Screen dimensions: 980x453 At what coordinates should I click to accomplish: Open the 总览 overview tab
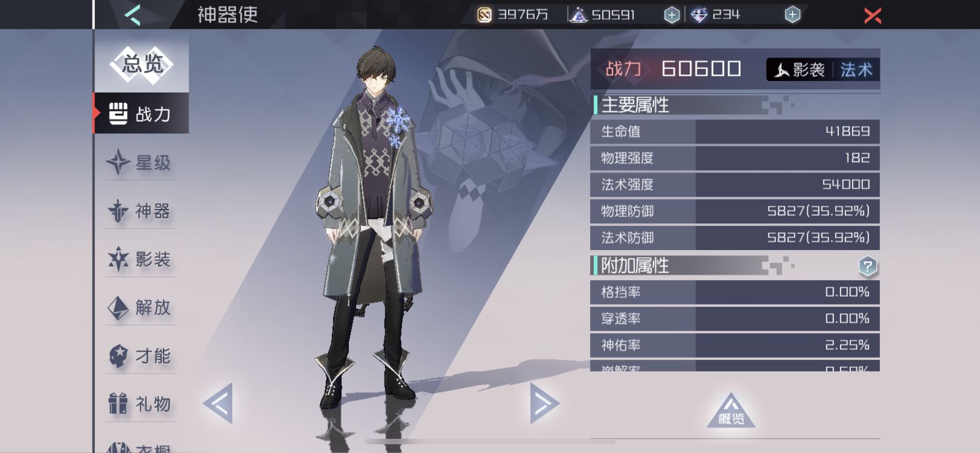(142, 65)
